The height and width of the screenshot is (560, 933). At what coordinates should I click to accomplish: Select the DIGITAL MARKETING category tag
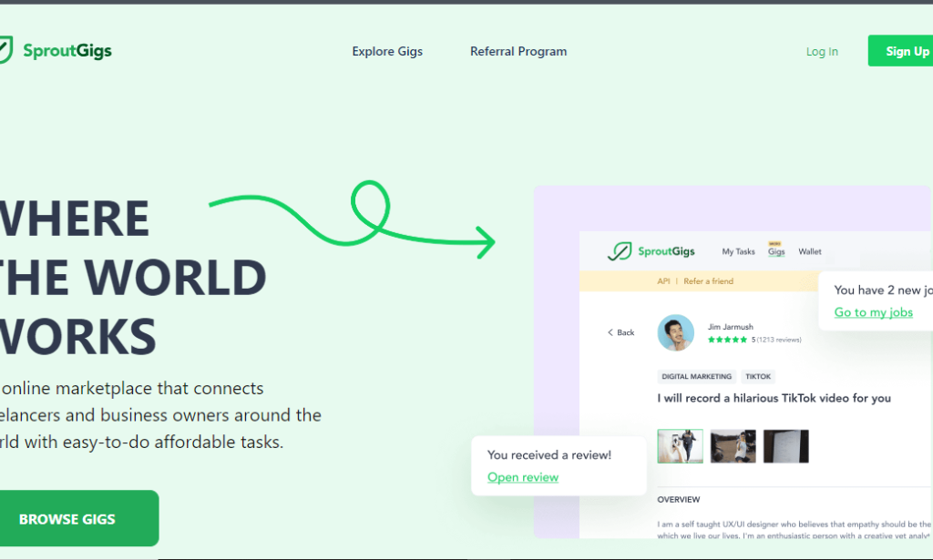click(695, 376)
